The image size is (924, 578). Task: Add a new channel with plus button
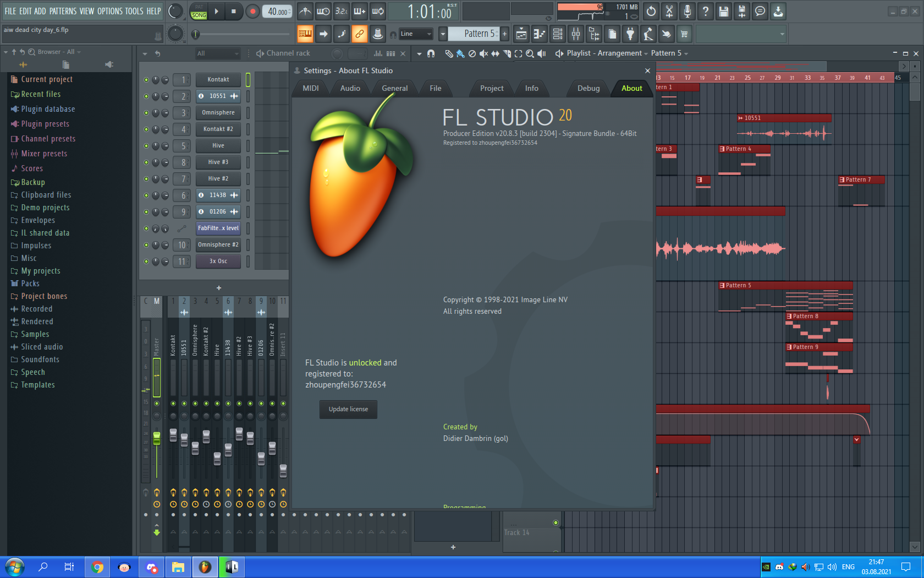pyautogui.click(x=219, y=288)
